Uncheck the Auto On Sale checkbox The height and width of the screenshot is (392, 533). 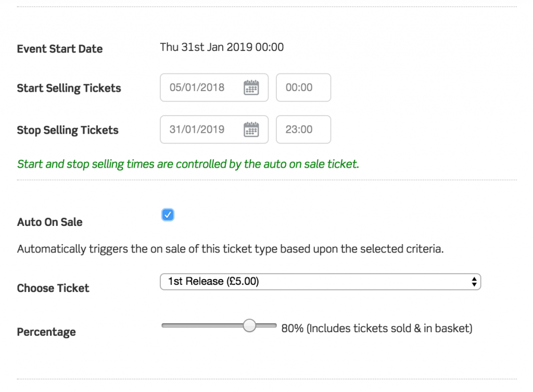tap(168, 214)
